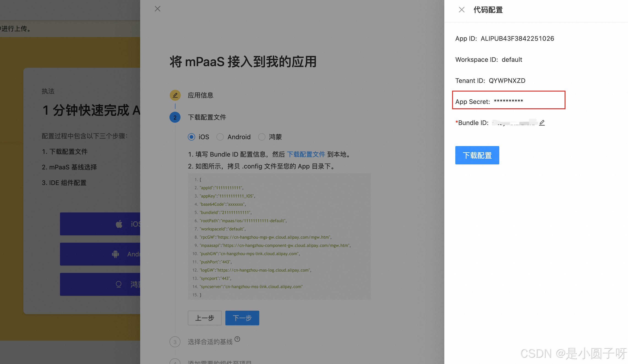
Task: Select the 鸿蒙 radio button
Action: point(262,137)
